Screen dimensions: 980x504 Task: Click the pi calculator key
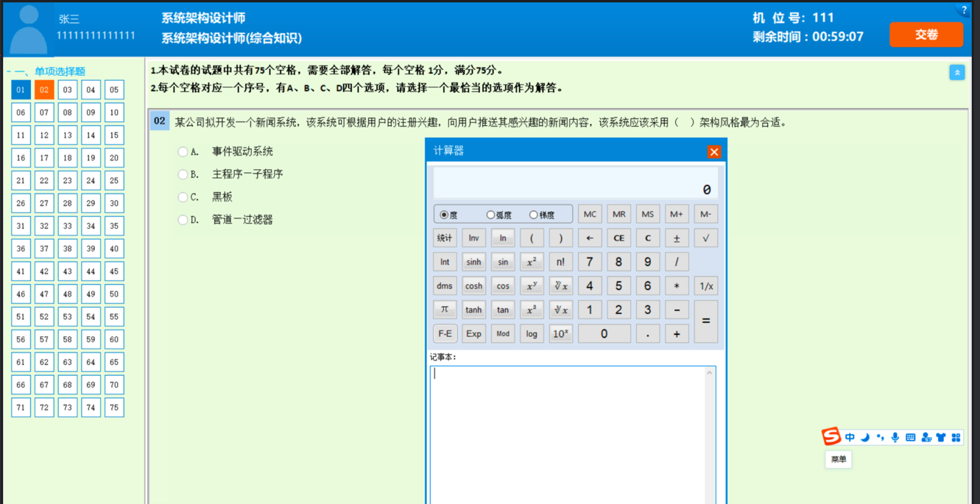[x=445, y=310]
